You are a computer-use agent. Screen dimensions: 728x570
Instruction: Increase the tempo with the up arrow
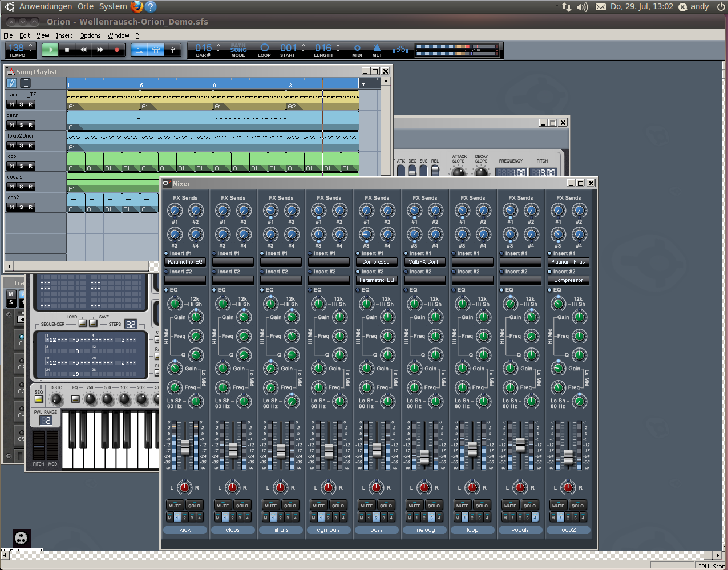pos(31,46)
